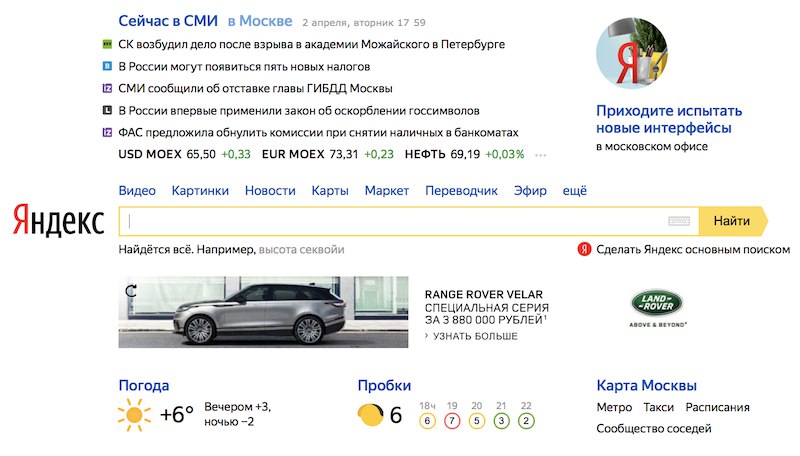Open the Переводчик service tab
This screenshot has width=800, height=456.
[x=461, y=191]
